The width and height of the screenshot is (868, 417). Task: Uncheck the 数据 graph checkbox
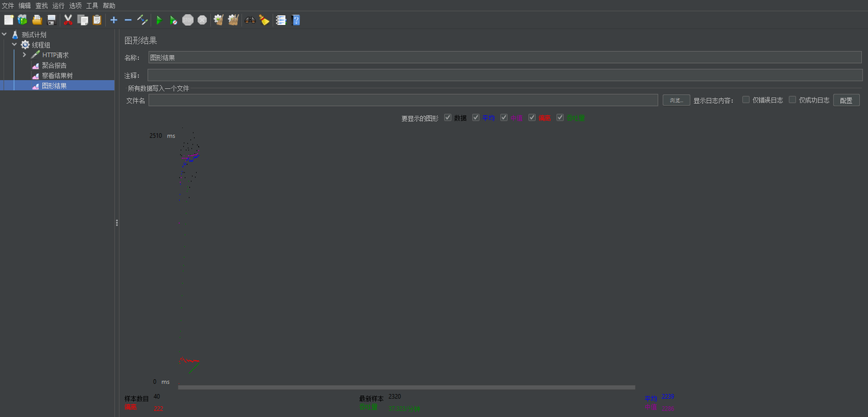(x=448, y=117)
